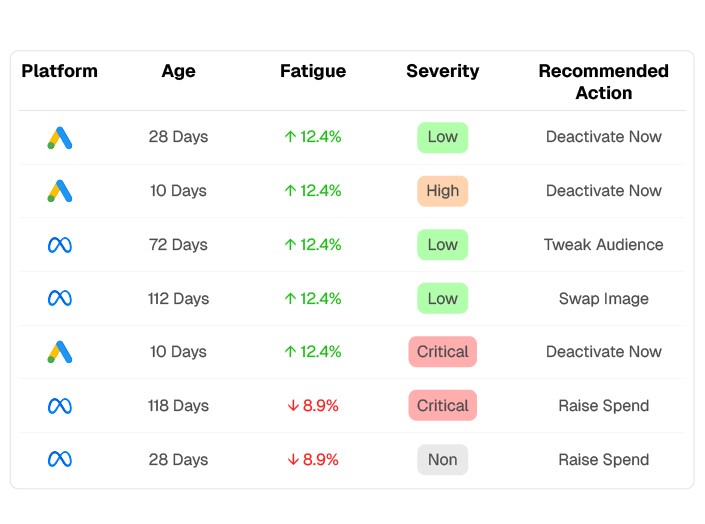Sort by the Platform column header

pos(59,71)
